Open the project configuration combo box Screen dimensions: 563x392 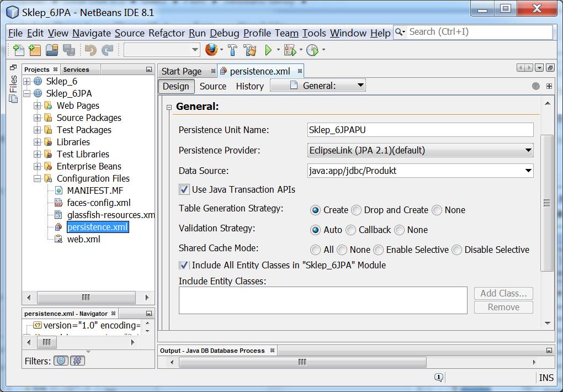[x=162, y=50]
